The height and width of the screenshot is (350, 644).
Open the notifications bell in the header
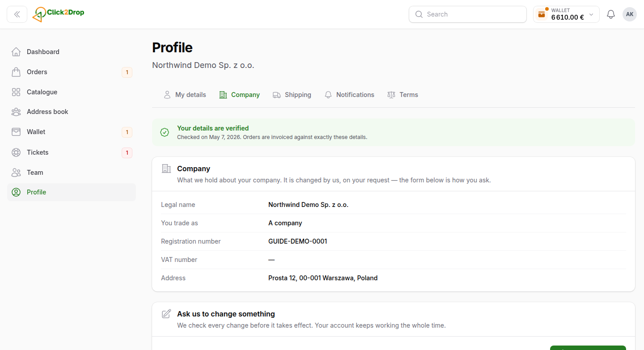611,14
